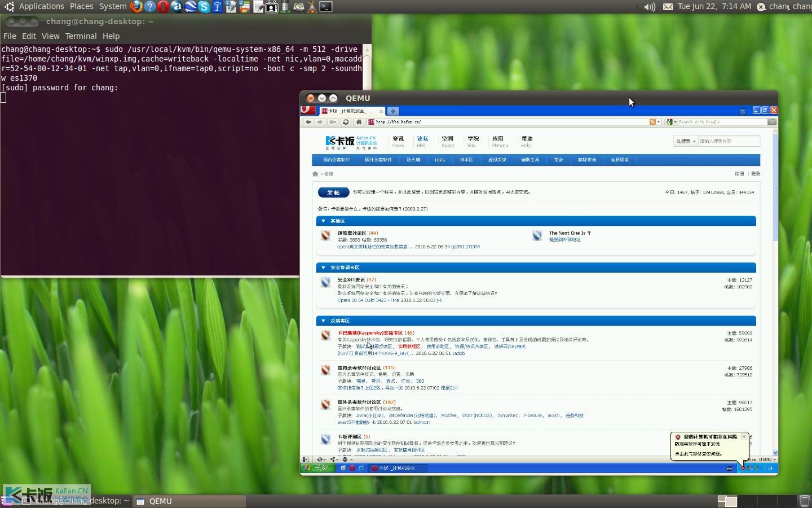The height and width of the screenshot is (508, 812).
Task: Launch Opera from the top panel
Action: click(x=163, y=7)
